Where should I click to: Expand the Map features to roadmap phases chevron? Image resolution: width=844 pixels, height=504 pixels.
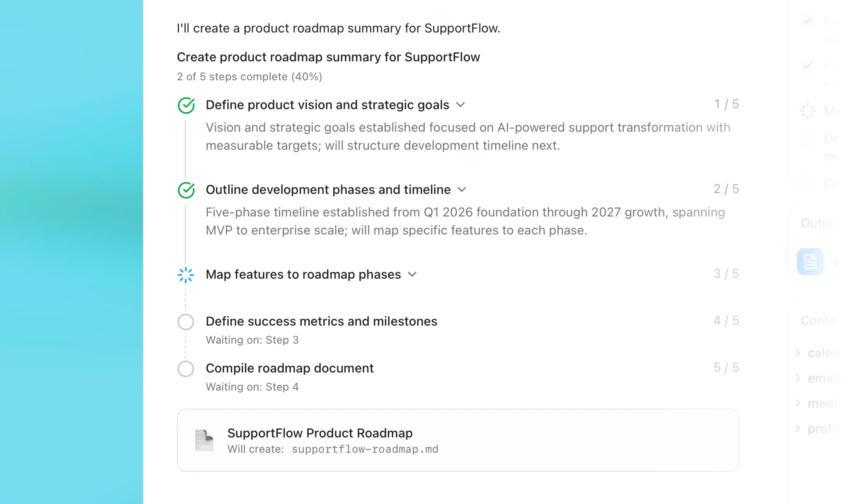tap(412, 274)
